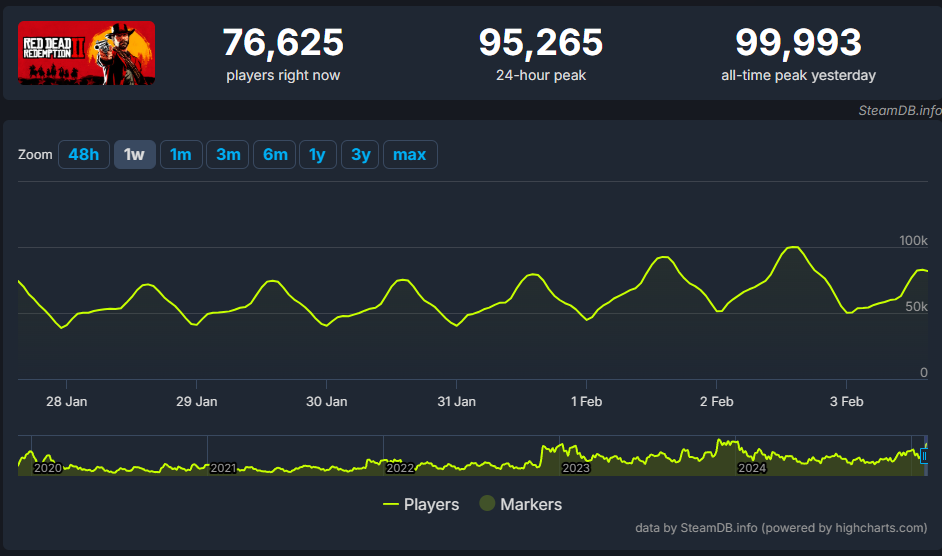Click the 95,265 24-hour peak stat
942x556 pixels.
(540, 43)
